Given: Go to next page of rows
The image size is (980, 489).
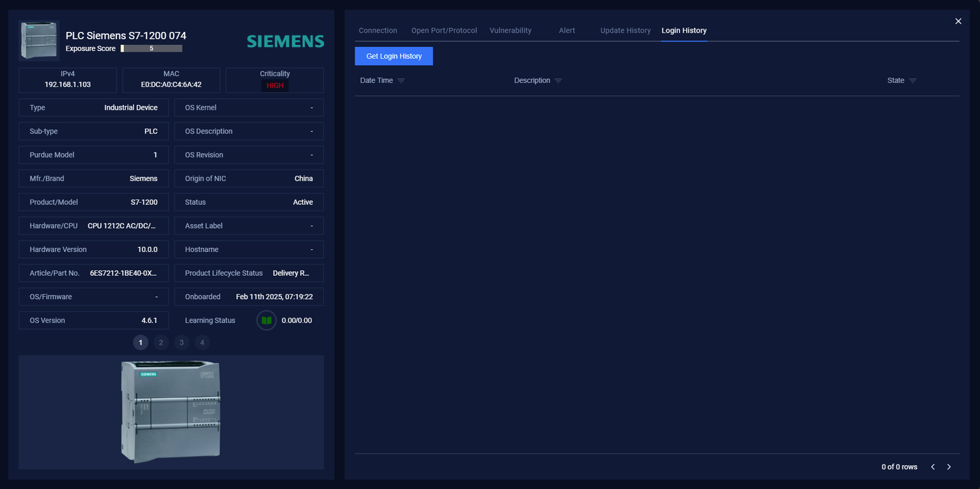Looking at the screenshot, I should point(949,467).
